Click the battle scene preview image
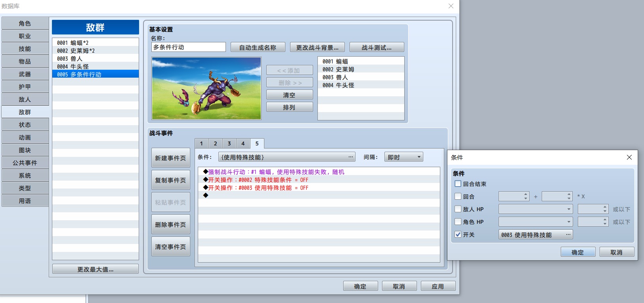Viewport: 644px width, 303px height. tap(206, 88)
